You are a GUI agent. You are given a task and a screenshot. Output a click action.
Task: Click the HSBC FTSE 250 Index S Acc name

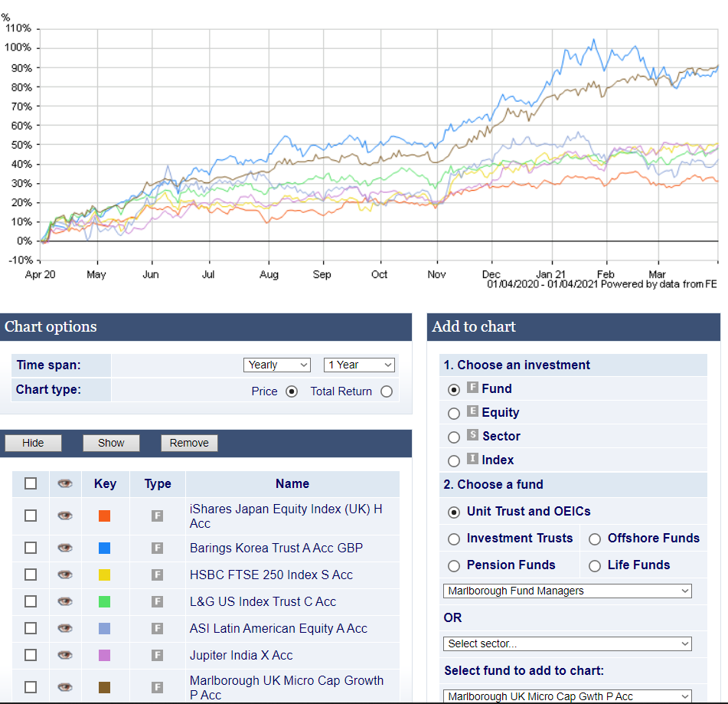[271, 575]
